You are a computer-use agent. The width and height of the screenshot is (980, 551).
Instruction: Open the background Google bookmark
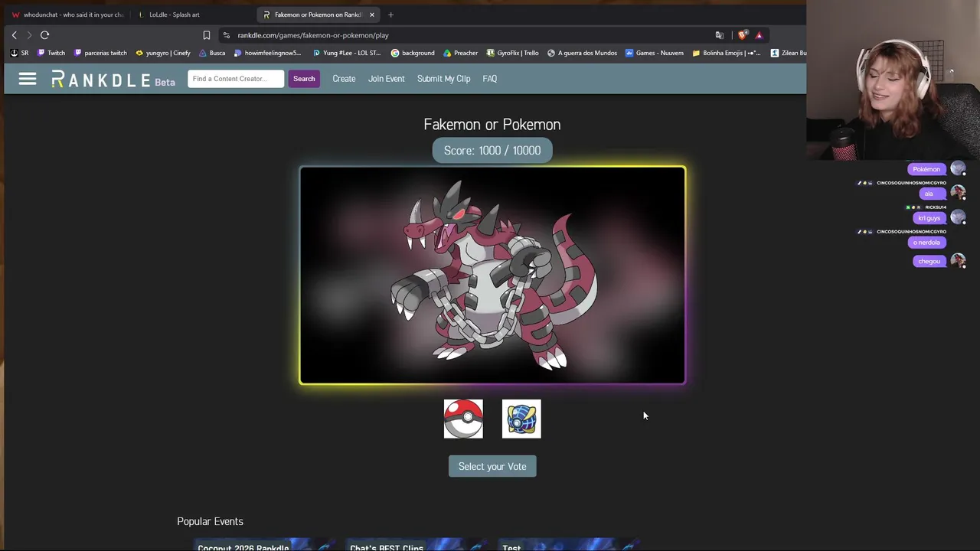pyautogui.click(x=413, y=53)
